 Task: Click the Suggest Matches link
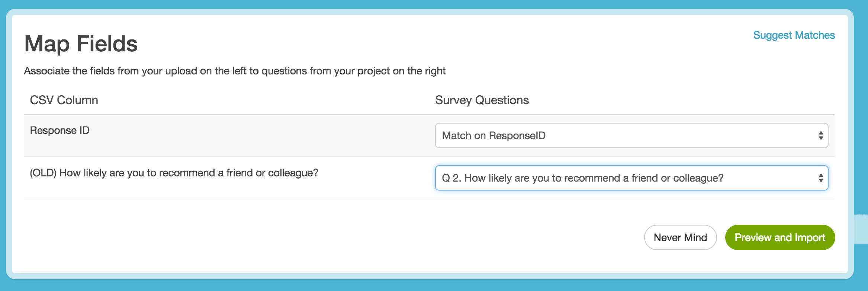click(794, 35)
